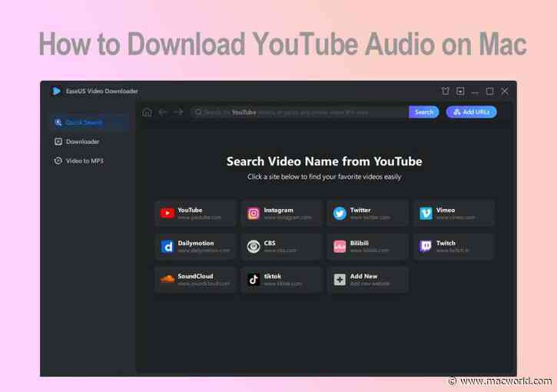Close the EaseUS Video Downloader window
This screenshot has height=392, width=557.
(505, 91)
